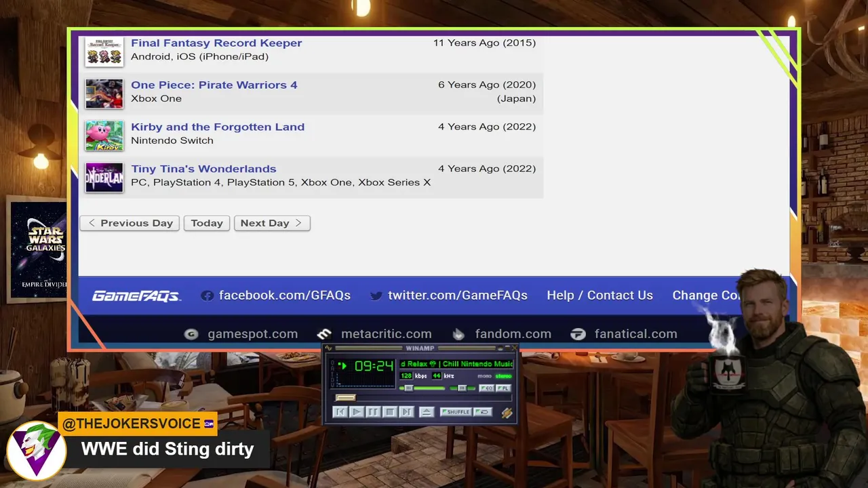Toggle the EQ equalizer window

(x=486, y=388)
